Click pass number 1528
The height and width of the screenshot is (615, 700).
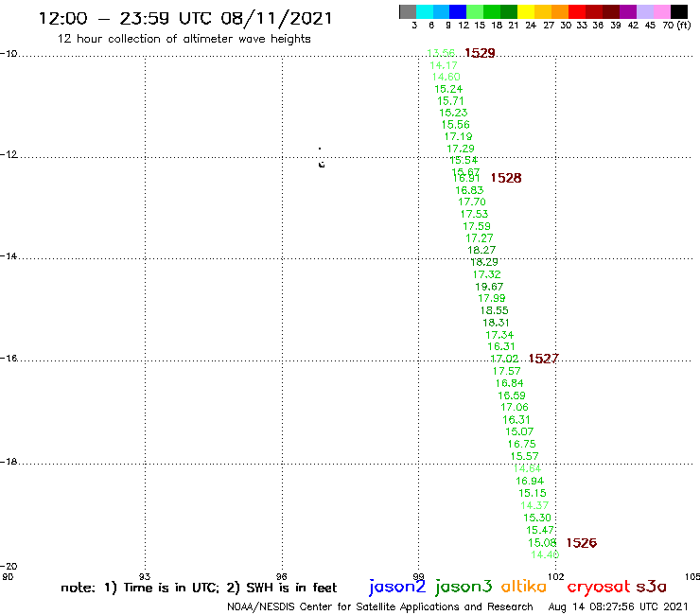click(x=506, y=178)
